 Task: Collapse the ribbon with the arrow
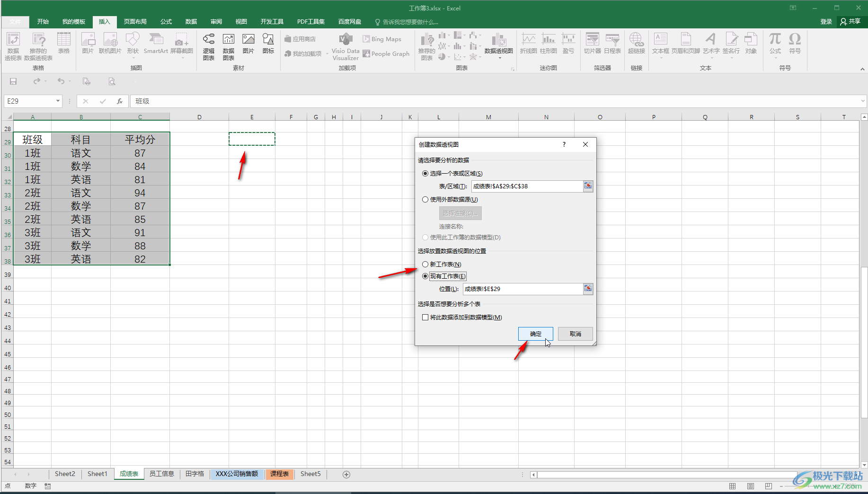point(862,69)
